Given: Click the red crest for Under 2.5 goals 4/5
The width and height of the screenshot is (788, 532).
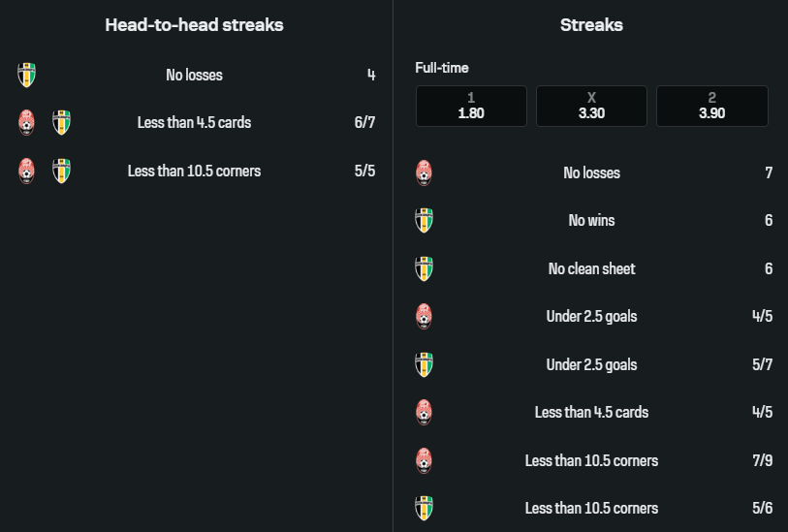Looking at the screenshot, I should click(x=424, y=316).
